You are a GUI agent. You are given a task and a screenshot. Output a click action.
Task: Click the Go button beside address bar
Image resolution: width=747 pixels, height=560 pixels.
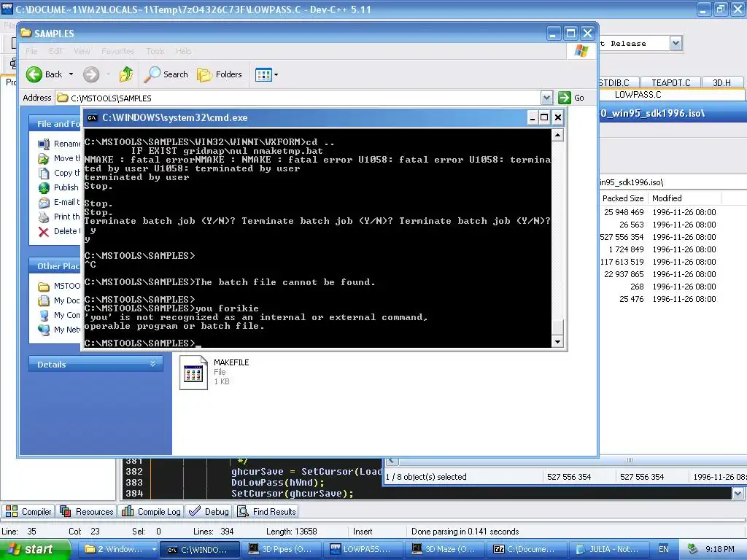point(571,98)
